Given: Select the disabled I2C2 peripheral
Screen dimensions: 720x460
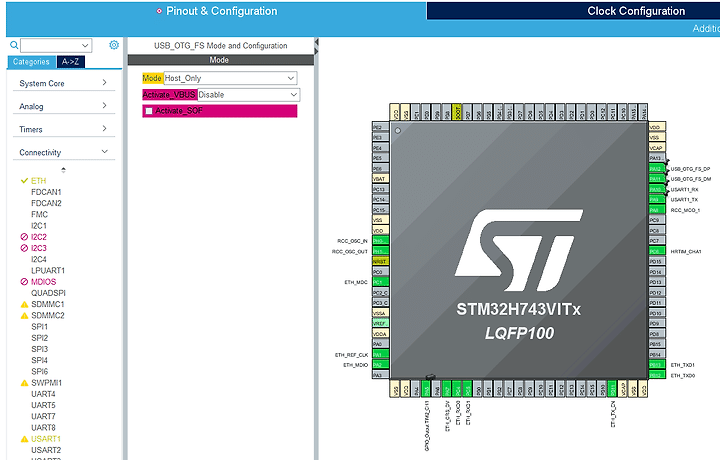Looking at the screenshot, I should [x=39, y=237].
